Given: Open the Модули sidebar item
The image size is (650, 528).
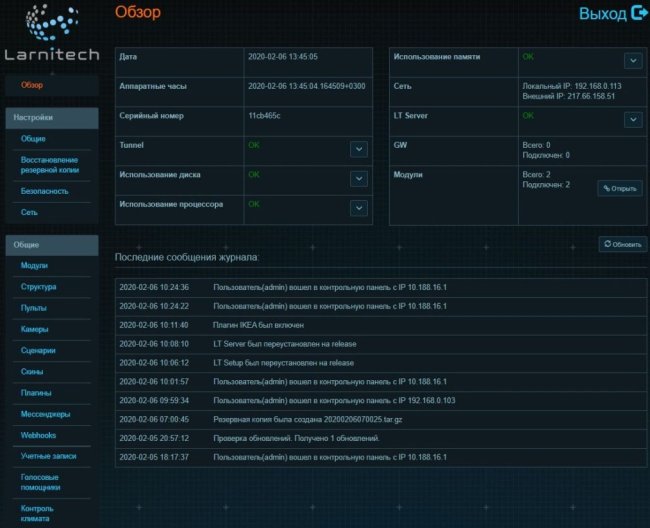Looking at the screenshot, I should pyautogui.click(x=34, y=266).
